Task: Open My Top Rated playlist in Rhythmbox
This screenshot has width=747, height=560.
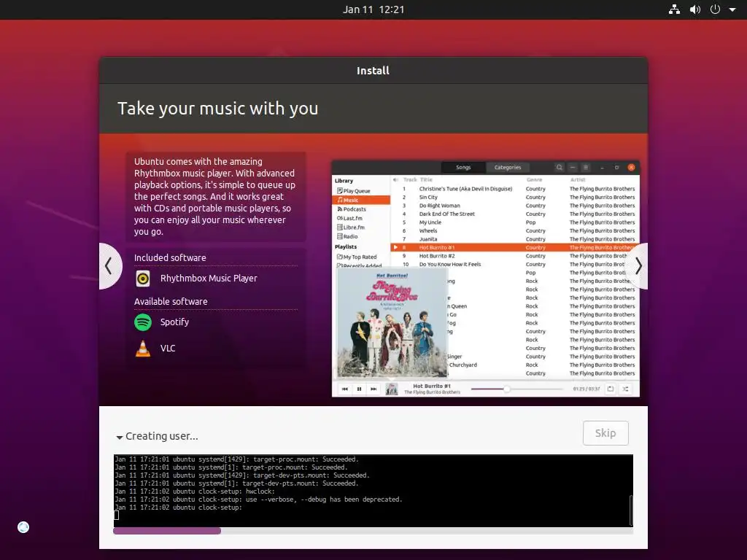Action: click(356, 257)
